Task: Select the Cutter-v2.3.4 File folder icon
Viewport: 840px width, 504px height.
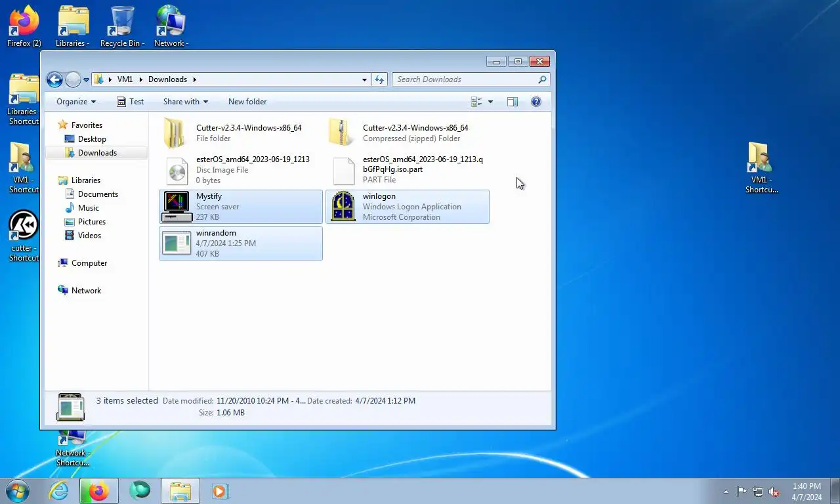Action: click(x=176, y=133)
